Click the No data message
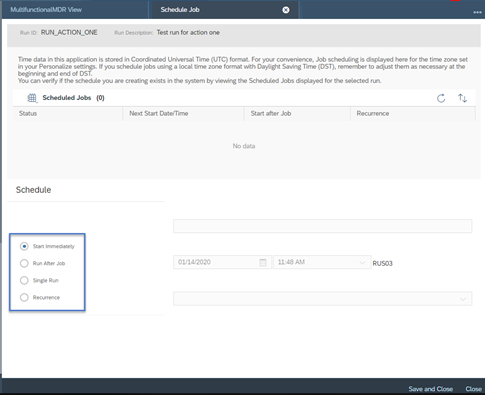This screenshot has height=395, width=485. (x=244, y=146)
